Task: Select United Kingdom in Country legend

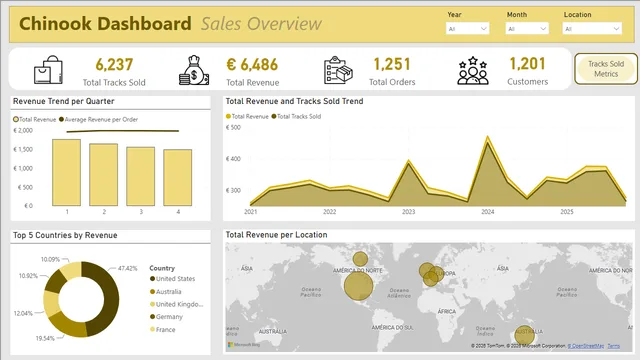Action: pyautogui.click(x=176, y=304)
